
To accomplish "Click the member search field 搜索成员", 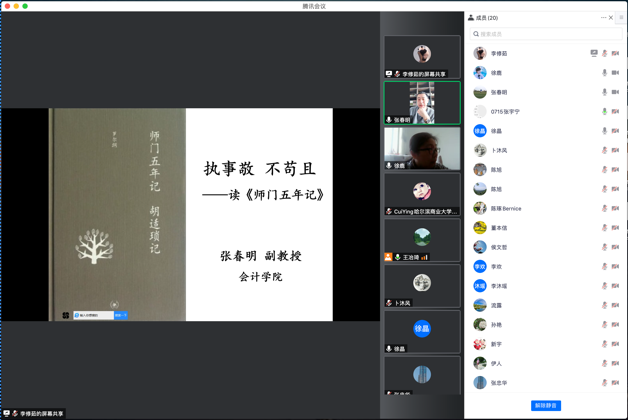I will (545, 34).
